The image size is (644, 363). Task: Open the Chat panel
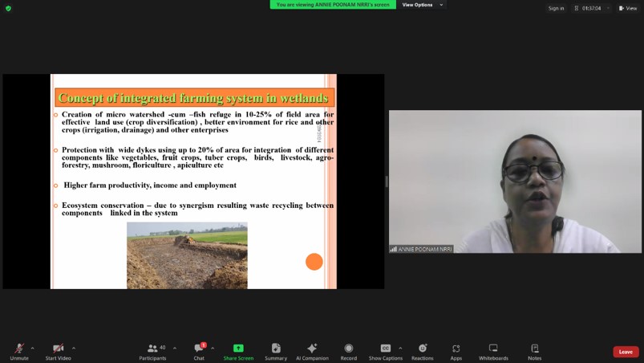[199, 350]
